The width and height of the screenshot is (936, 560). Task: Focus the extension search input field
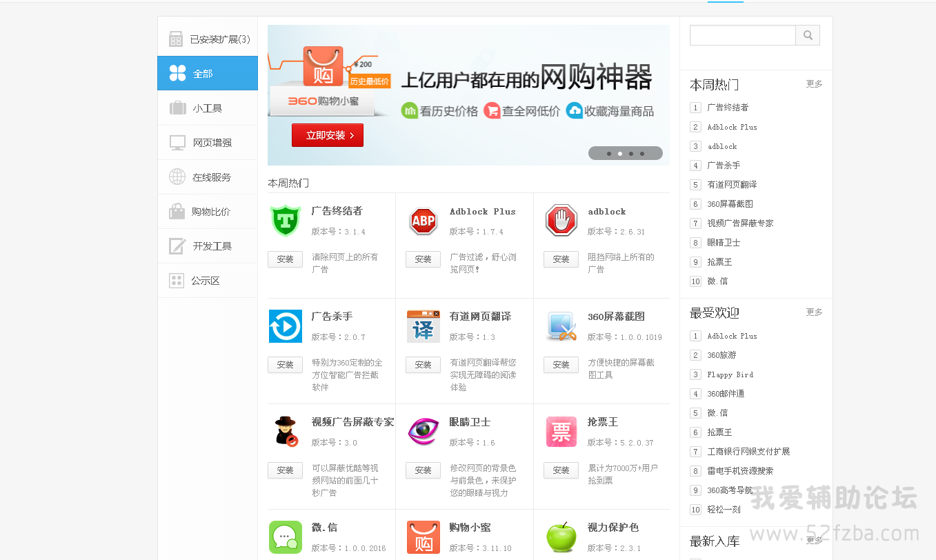tap(743, 35)
